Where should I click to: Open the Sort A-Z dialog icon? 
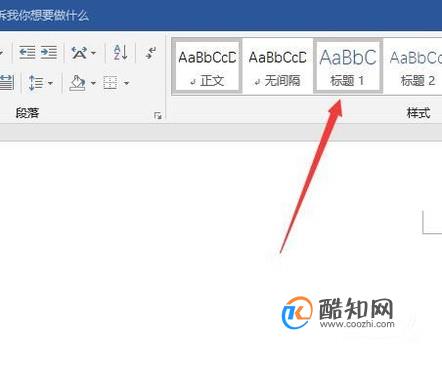[x=120, y=52]
